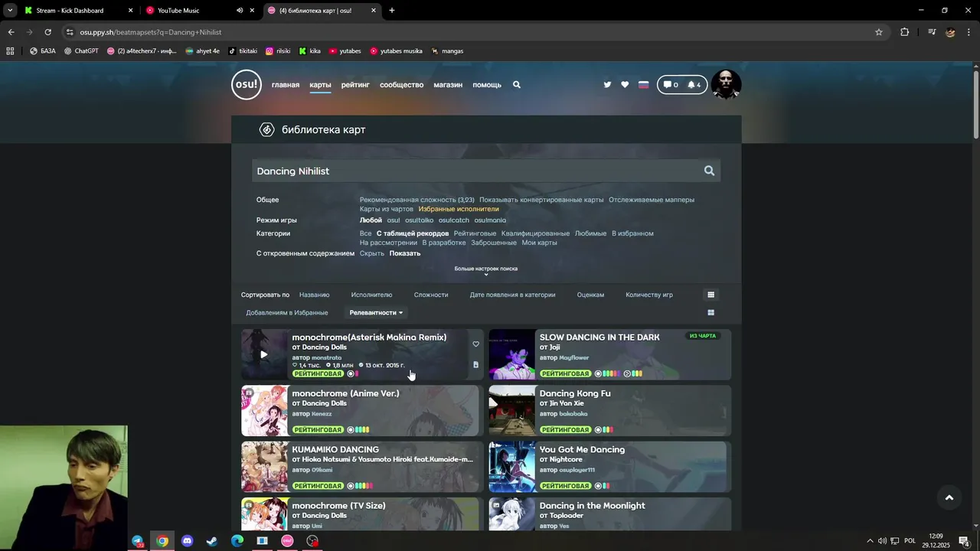980x551 pixels.
Task: Open the главная nav menu
Action: coord(286,85)
